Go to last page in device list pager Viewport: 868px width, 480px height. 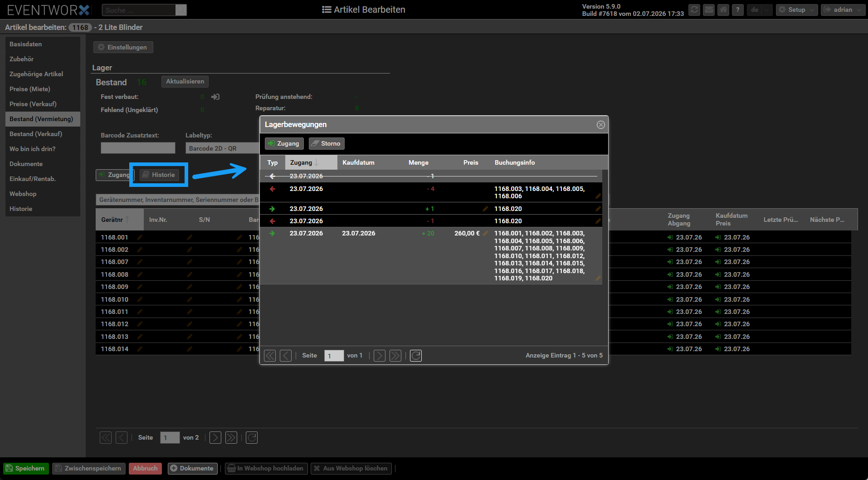pyautogui.click(x=231, y=438)
